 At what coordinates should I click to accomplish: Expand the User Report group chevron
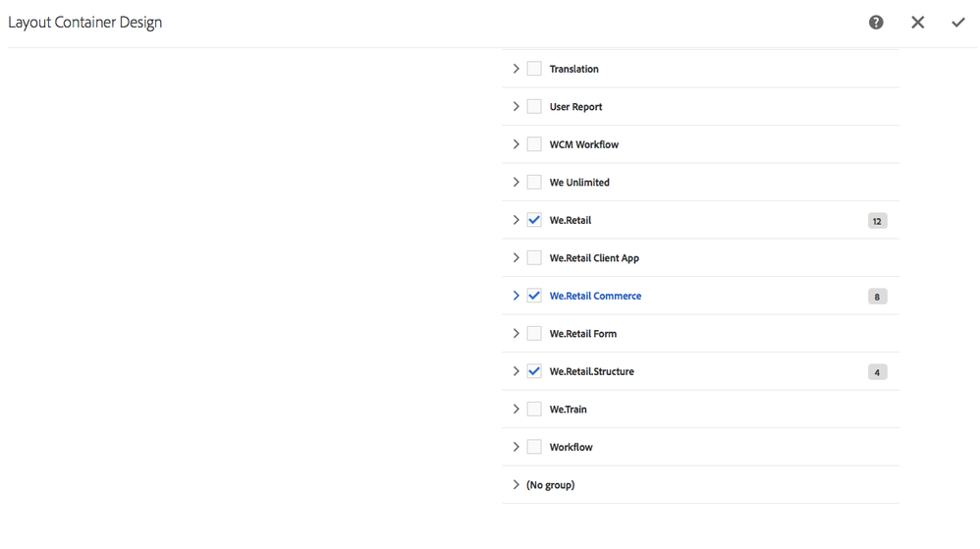pos(516,106)
